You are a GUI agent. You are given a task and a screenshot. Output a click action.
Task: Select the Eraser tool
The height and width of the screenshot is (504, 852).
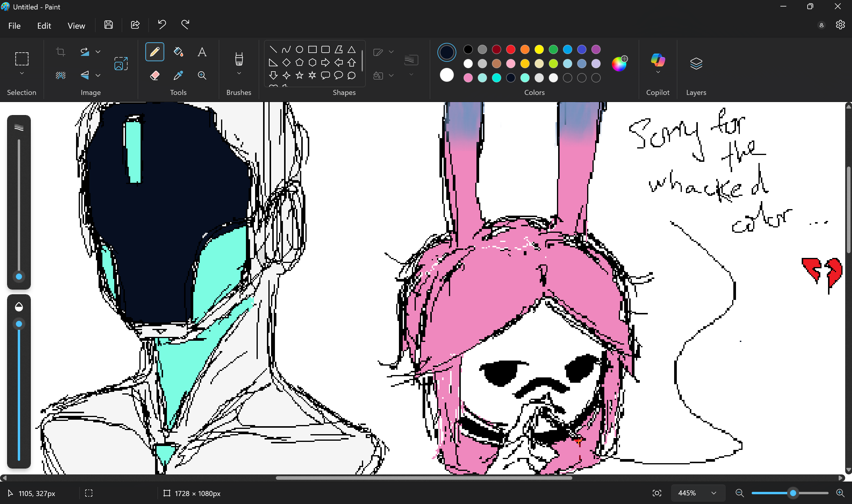tap(154, 75)
